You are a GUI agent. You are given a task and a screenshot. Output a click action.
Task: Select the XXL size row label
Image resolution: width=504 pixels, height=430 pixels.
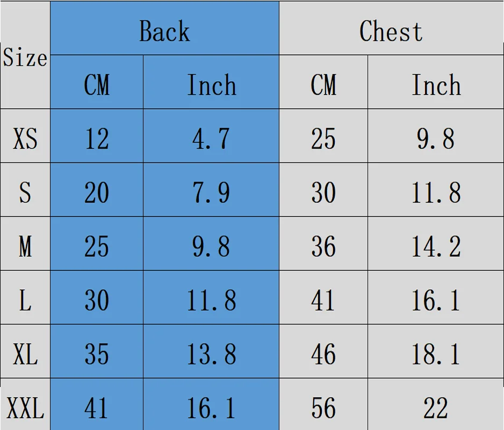25,407
